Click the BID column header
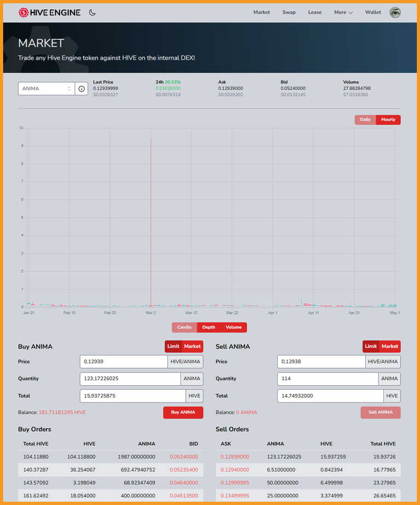420x505 pixels. [x=194, y=444]
